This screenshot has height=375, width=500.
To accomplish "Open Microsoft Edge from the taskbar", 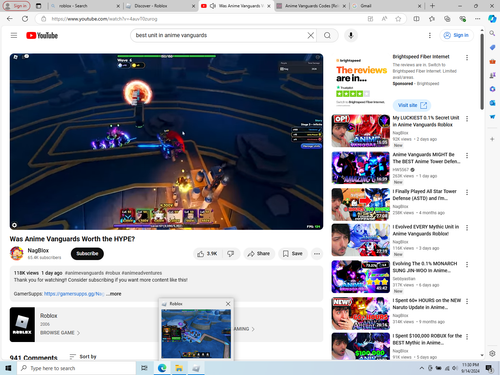I will [x=162, y=368].
